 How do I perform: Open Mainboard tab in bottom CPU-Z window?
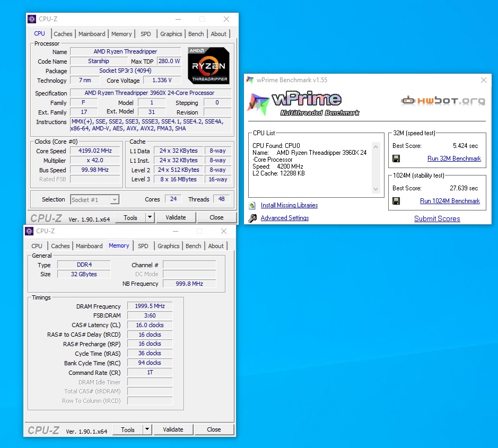click(89, 246)
